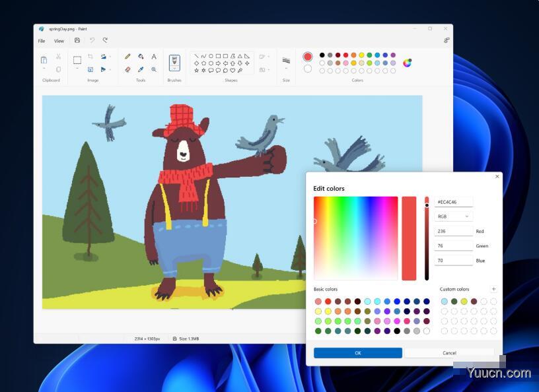Expand the selection options chevron
This screenshot has width=539, height=392.
[77, 69]
